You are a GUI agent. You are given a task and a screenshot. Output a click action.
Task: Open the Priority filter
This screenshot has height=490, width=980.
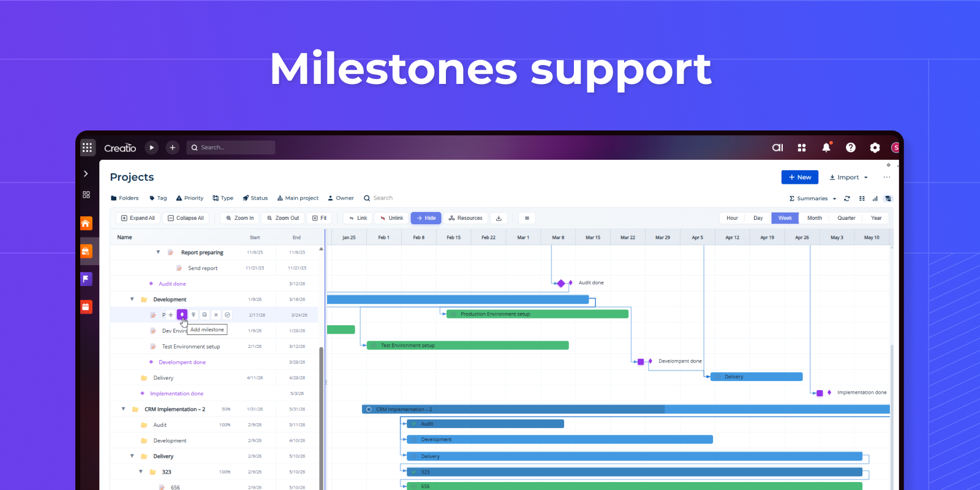click(x=189, y=198)
